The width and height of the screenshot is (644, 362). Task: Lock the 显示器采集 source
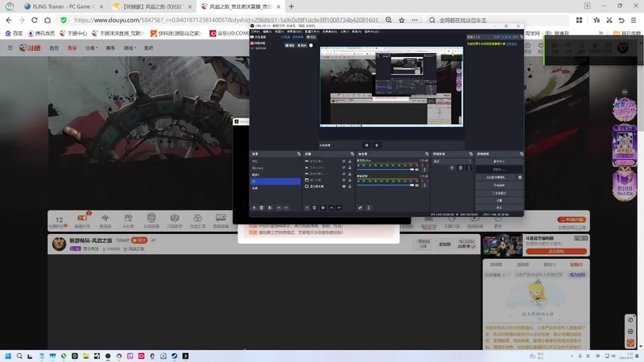(350, 187)
